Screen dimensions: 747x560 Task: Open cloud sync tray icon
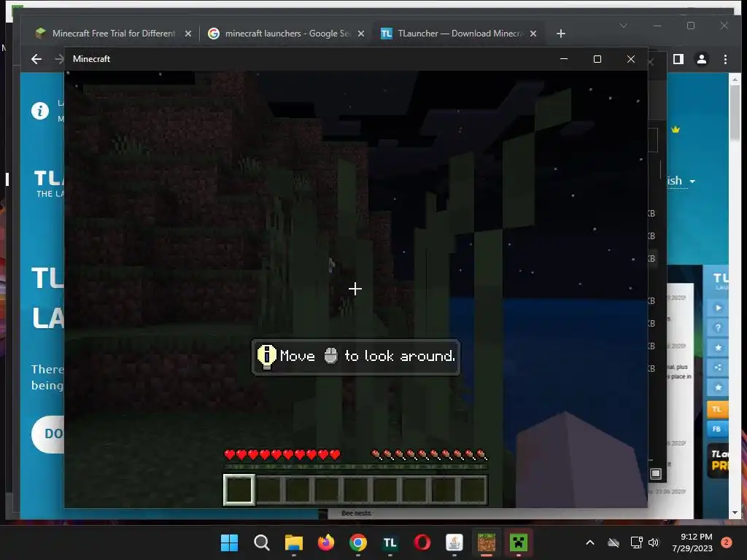tap(614, 542)
